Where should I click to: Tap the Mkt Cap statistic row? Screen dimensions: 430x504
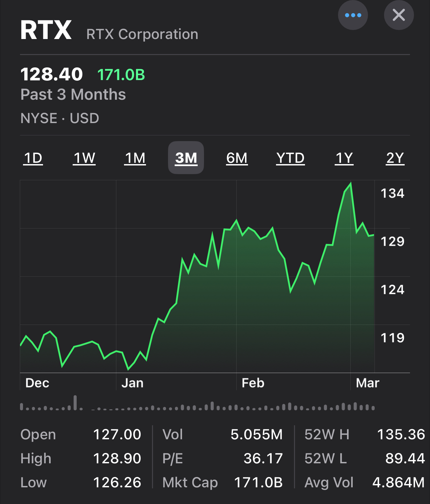(223, 482)
